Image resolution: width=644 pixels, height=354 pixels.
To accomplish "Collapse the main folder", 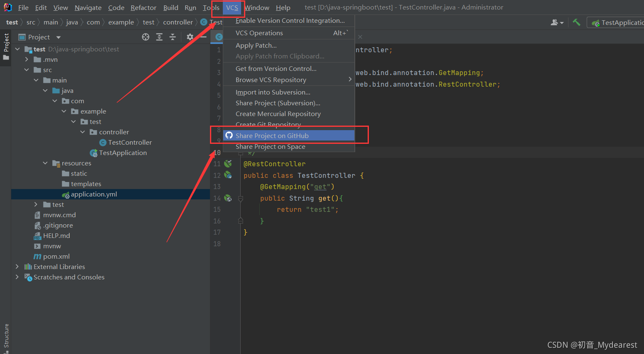I will 36,80.
